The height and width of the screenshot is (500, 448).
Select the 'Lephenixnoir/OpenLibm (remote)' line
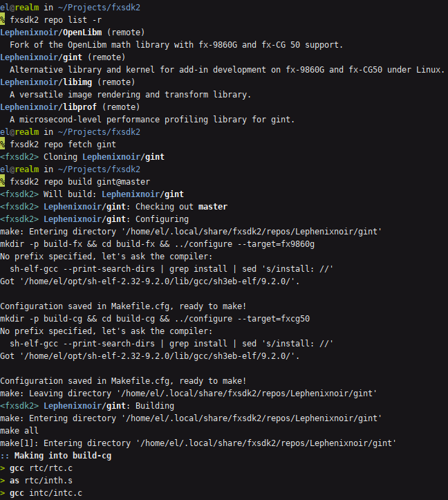coord(73,33)
